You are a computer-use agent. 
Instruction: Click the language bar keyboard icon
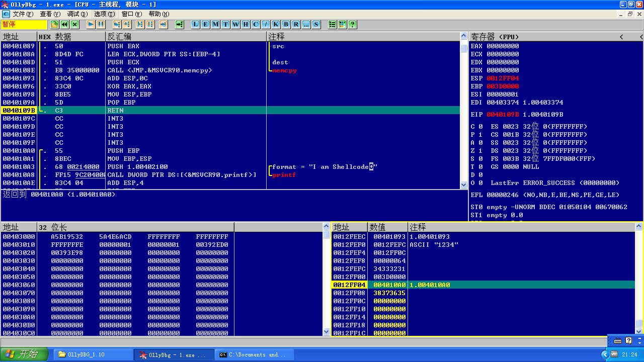click(x=618, y=340)
